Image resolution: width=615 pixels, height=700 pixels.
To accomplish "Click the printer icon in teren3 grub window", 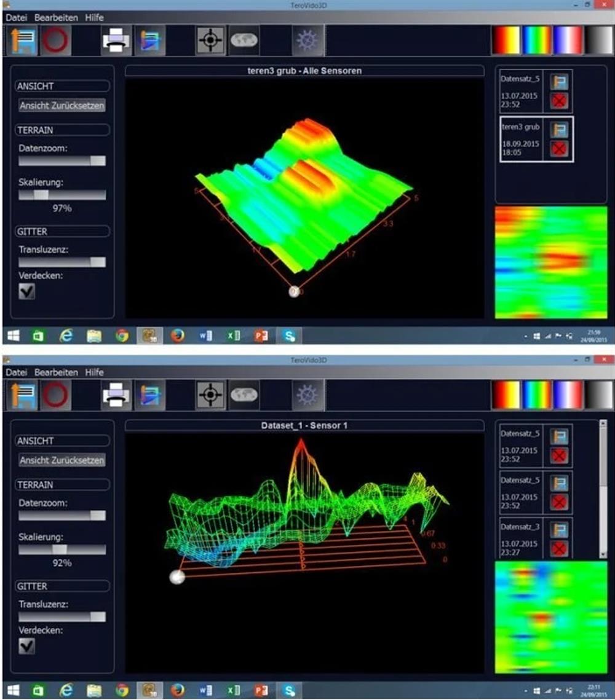I will tap(116, 41).
